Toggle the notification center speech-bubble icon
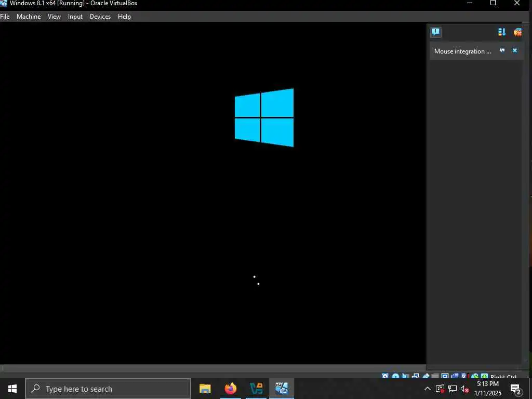Image resolution: width=532 pixels, height=399 pixels. [x=436, y=32]
